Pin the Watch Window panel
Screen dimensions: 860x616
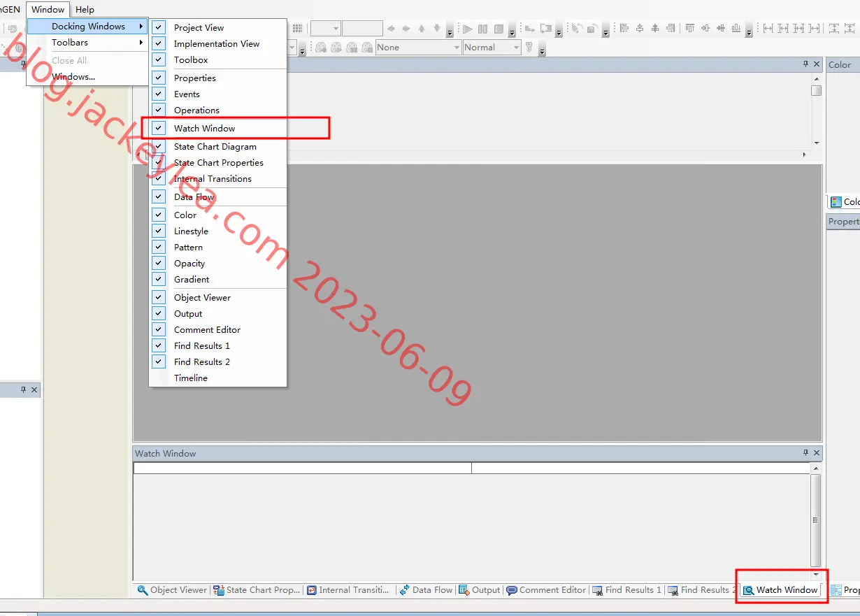pos(805,453)
